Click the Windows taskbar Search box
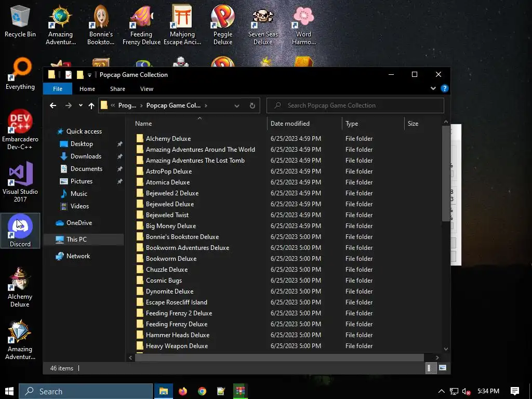 click(x=86, y=391)
